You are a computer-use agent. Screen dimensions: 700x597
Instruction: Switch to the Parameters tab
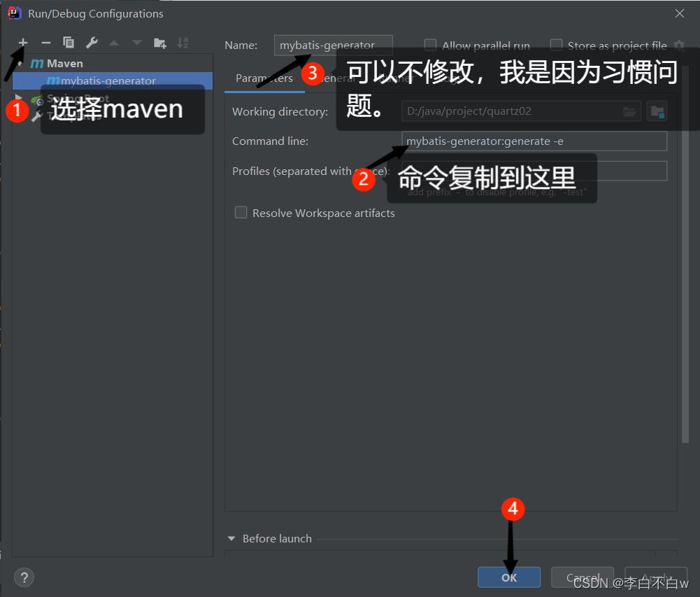264,78
